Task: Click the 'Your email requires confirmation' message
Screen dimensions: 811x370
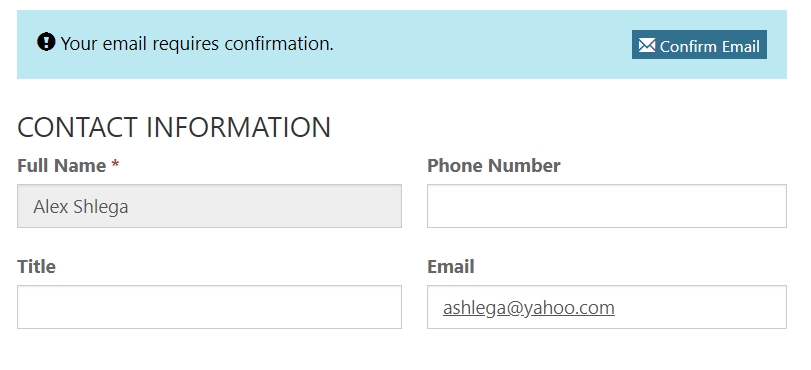Action: pyautogui.click(x=197, y=43)
